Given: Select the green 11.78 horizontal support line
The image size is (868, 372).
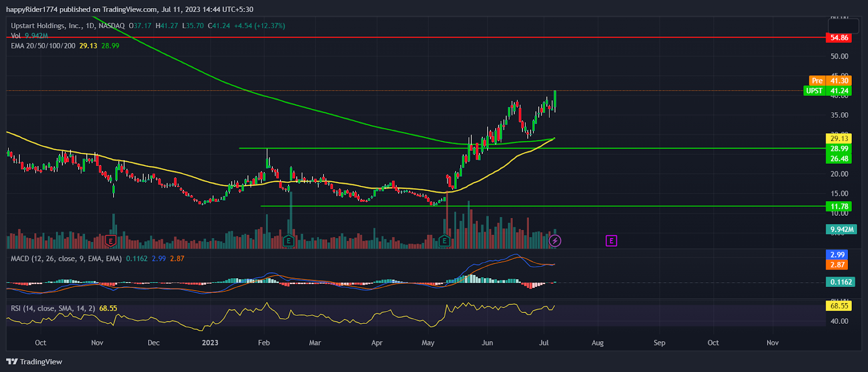Looking at the screenshot, I should click(x=542, y=206).
